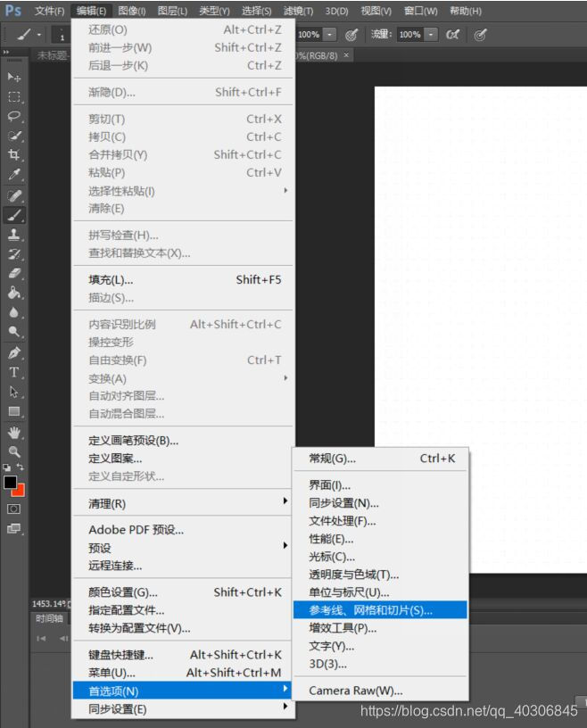Close the RGB/8 document tab
The image size is (587, 728).
(346, 55)
